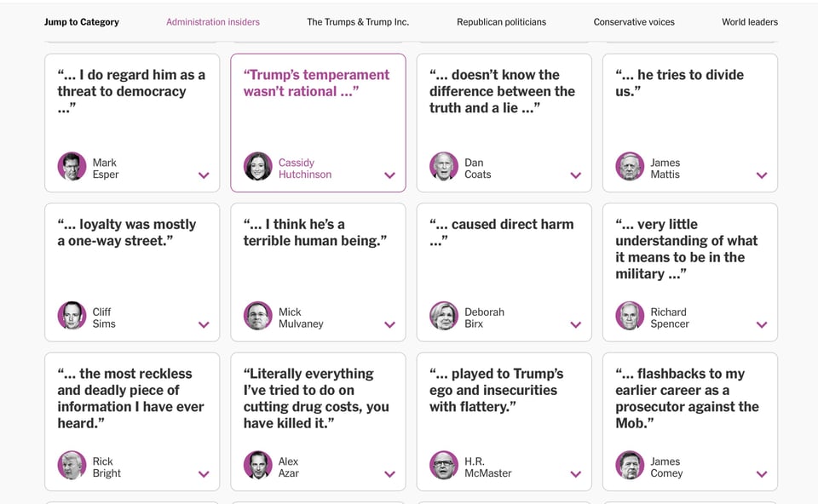Open Mick Mulvaney's card using chevron
818x504 pixels.
pyautogui.click(x=389, y=324)
